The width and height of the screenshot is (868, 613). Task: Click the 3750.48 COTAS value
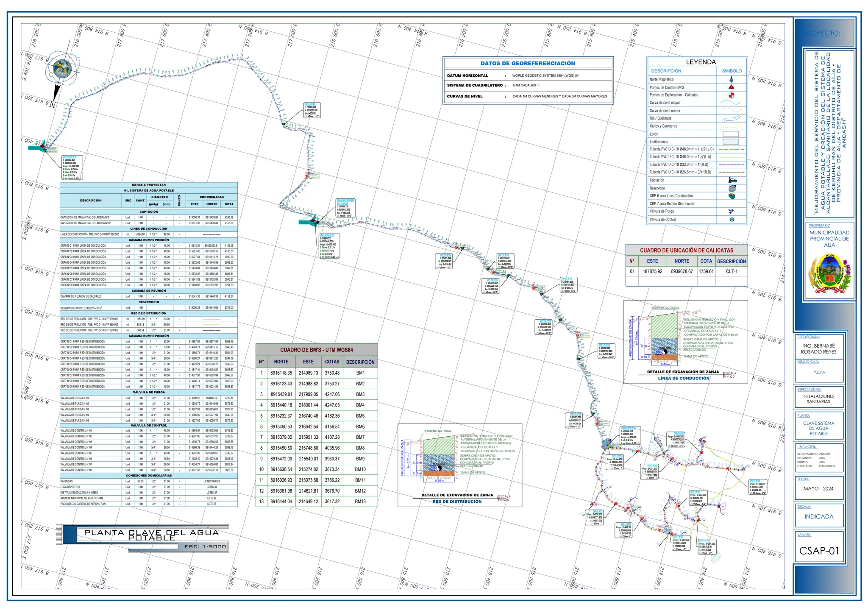point(332,373)
